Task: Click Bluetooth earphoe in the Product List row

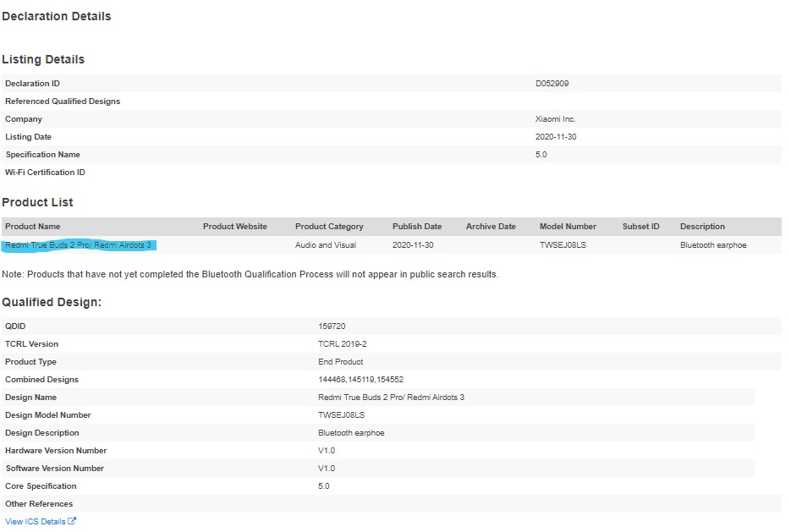Action: tap(713, 245)
